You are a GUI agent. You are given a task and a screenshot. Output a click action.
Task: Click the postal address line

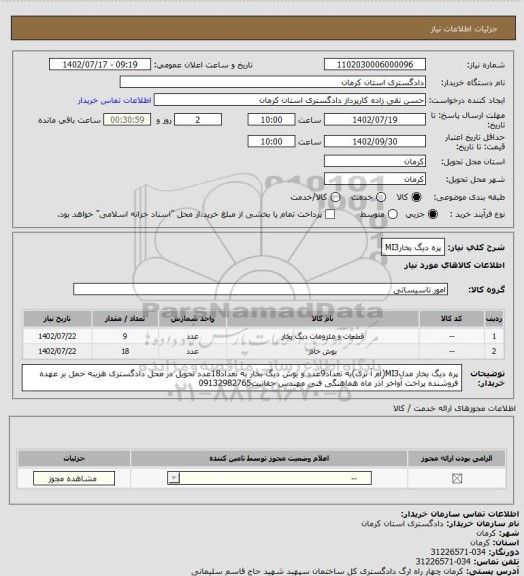click(x=355, y=572)
